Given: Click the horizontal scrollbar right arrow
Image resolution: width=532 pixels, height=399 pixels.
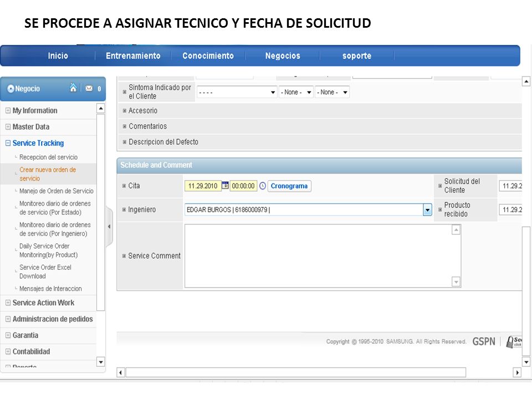Looking at the screenshot, I should point(517,372).
